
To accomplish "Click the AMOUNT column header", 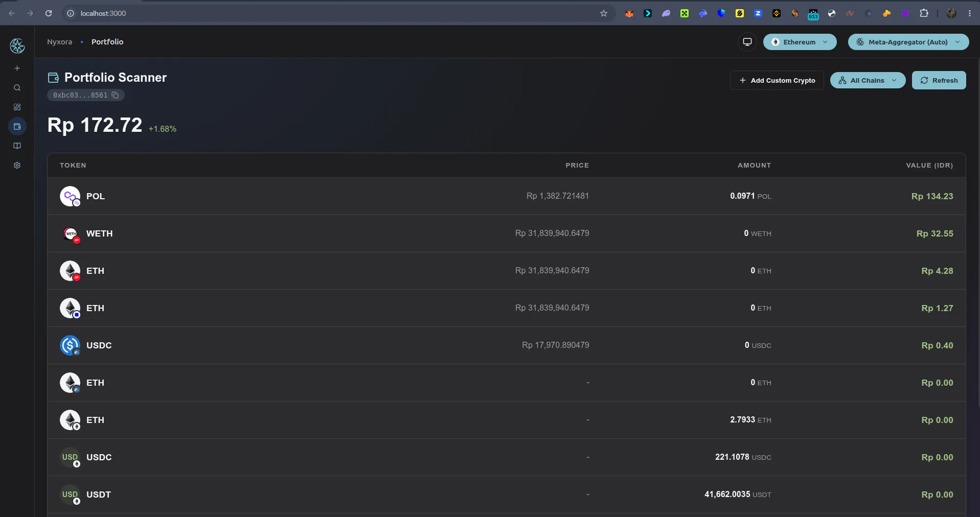I will 754,166.
